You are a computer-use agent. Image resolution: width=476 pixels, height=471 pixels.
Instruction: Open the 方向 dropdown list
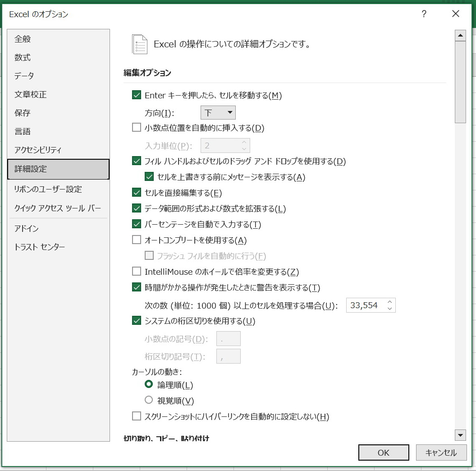tap(218, 112)
